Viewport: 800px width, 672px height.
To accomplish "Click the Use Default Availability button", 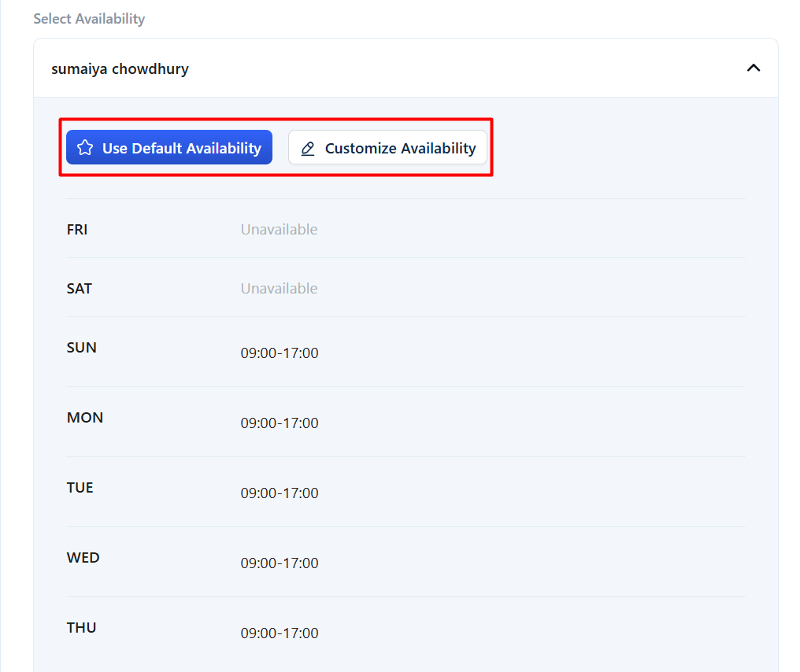I will point(169,147).
